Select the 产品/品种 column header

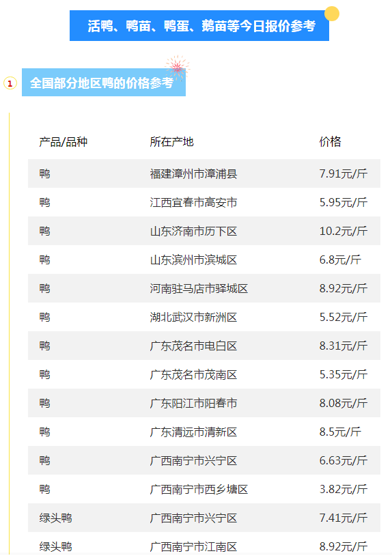(64, 142)
